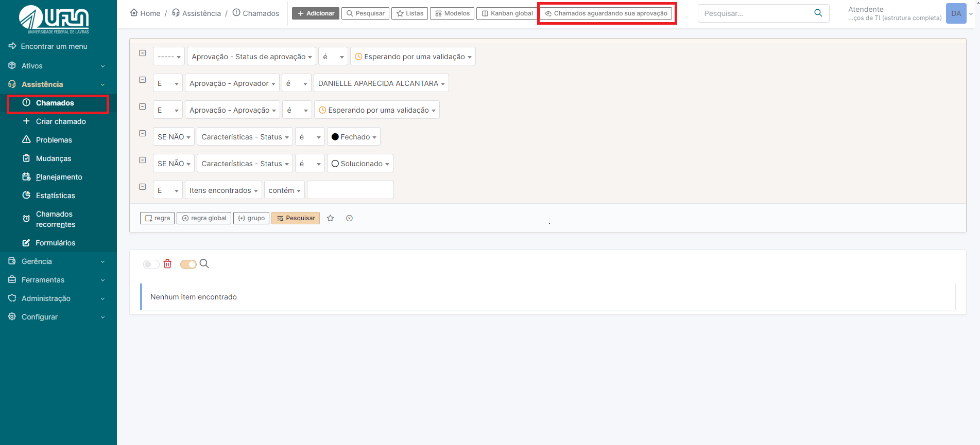The height and width of the screenshot is (445, 980).
Task: Click the alarm clock icon of Chamados recorrentes
Action: pyautogui.click(x=26, y=219)
